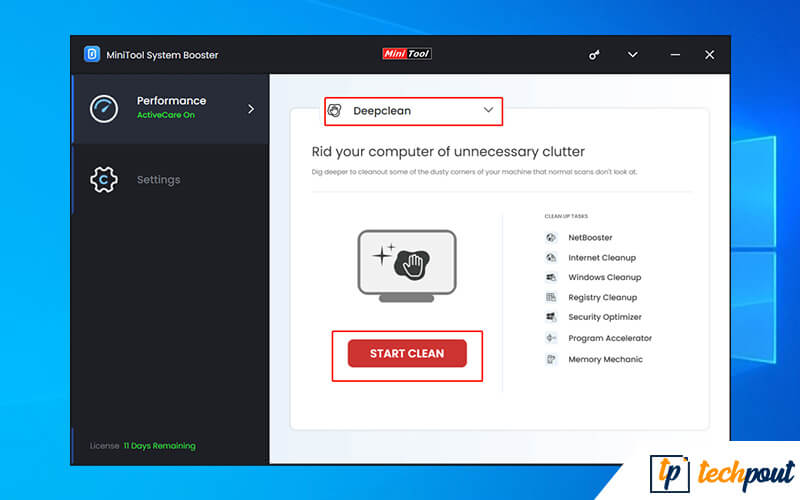
Task: Click the START CLEAN button
Action: pyautogui.click(x=407, y=353)
